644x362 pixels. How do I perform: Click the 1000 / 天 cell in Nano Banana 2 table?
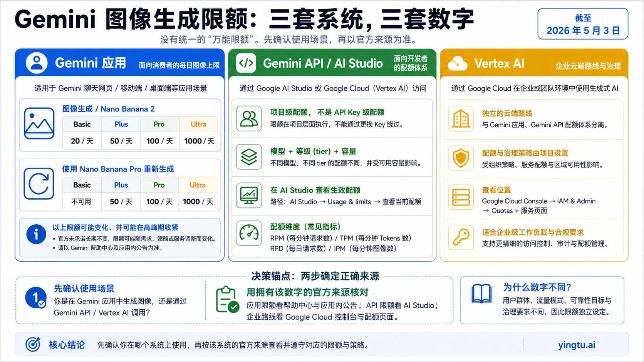pos(199,141)
